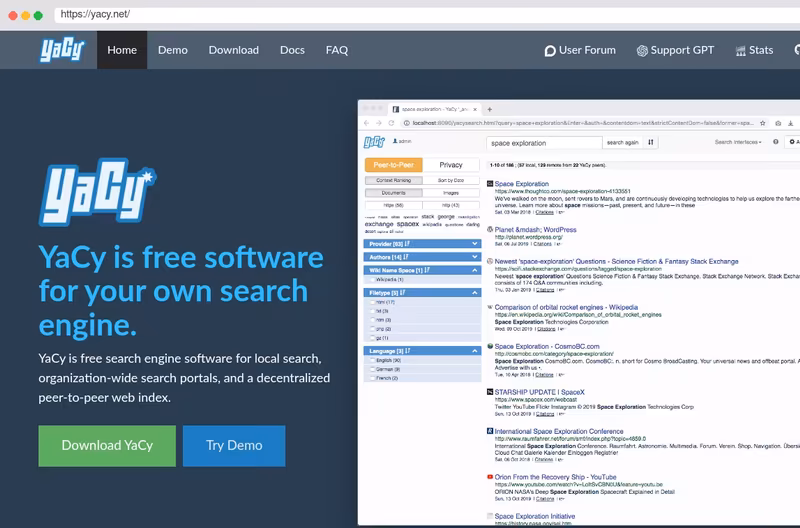Open the Orion From the Recovery Ship result
Image resolution: width=800 pixels, height=528 pixels.
tap(555, 477)
